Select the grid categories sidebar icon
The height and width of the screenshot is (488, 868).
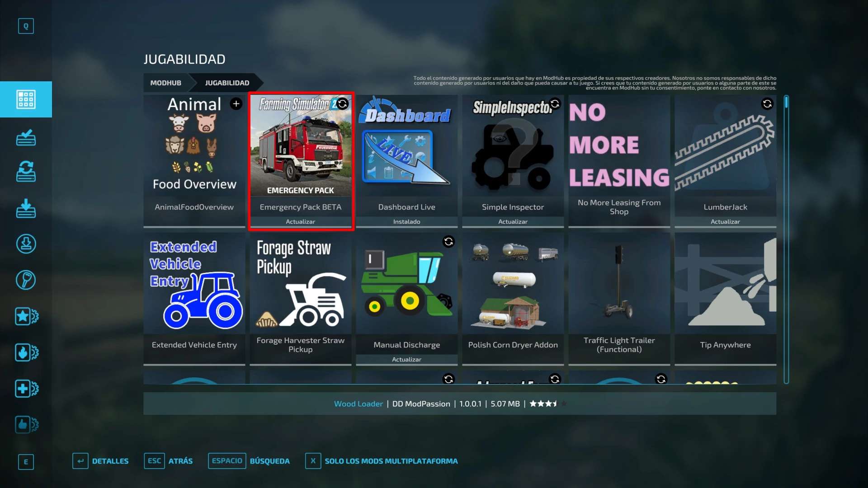pyautogui.click(x=26, y=99)
